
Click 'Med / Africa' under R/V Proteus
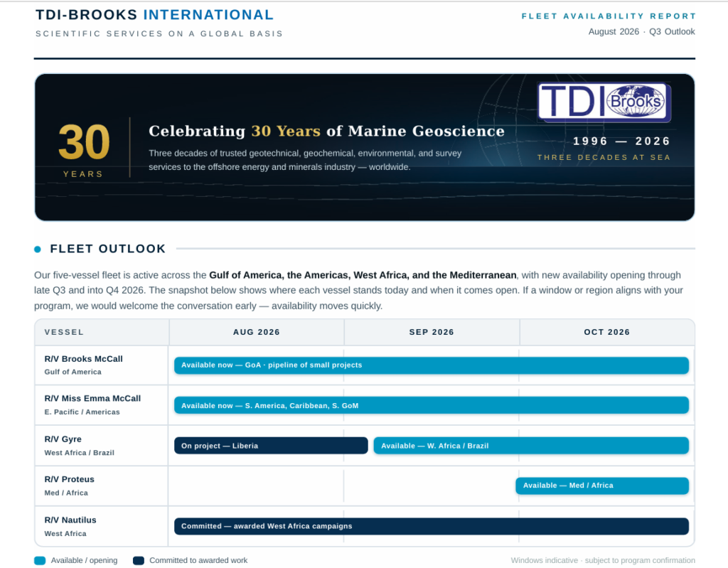pos(66,493)
